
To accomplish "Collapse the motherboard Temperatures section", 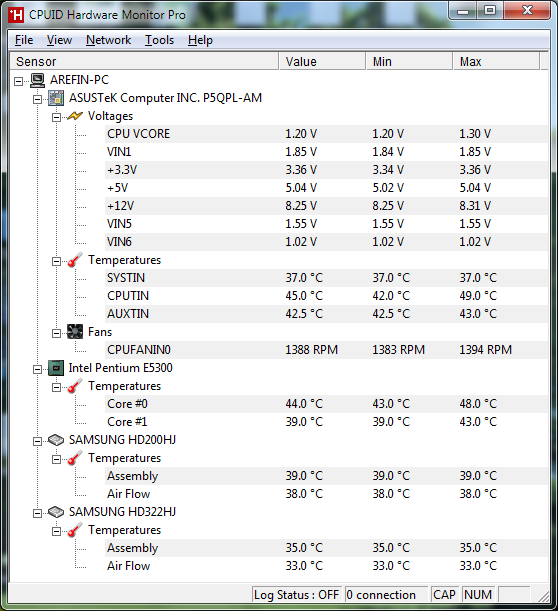I will tap(56, 261).
